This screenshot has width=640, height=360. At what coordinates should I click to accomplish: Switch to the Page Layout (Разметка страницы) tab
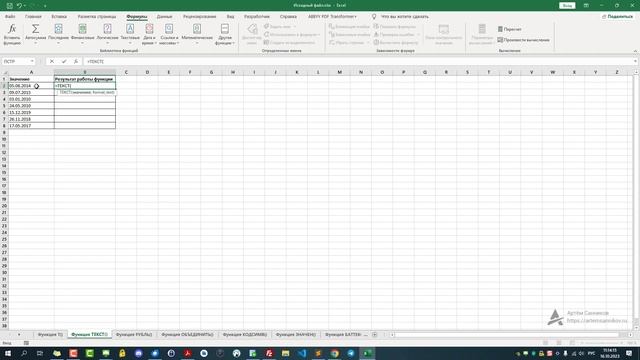coord(97,16)
